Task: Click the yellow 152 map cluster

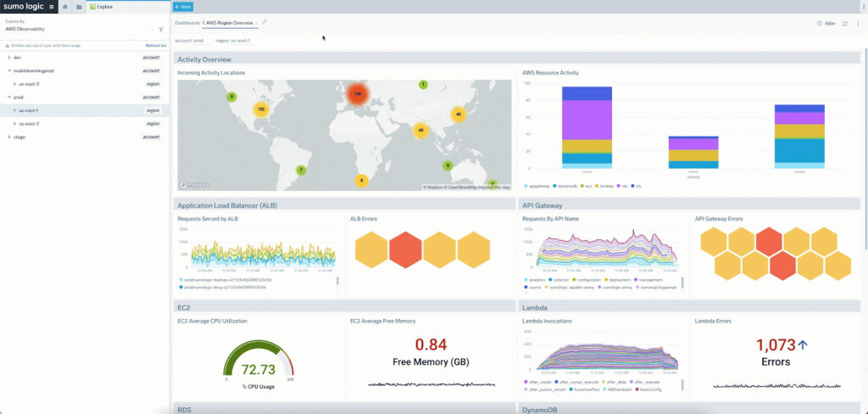Action: (261, 109)
